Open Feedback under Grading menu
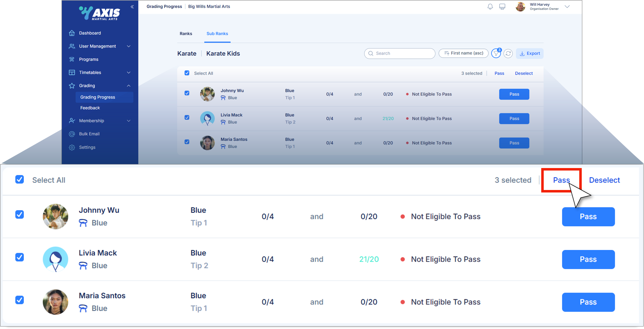Screen dimensions: 644x329 90,108
